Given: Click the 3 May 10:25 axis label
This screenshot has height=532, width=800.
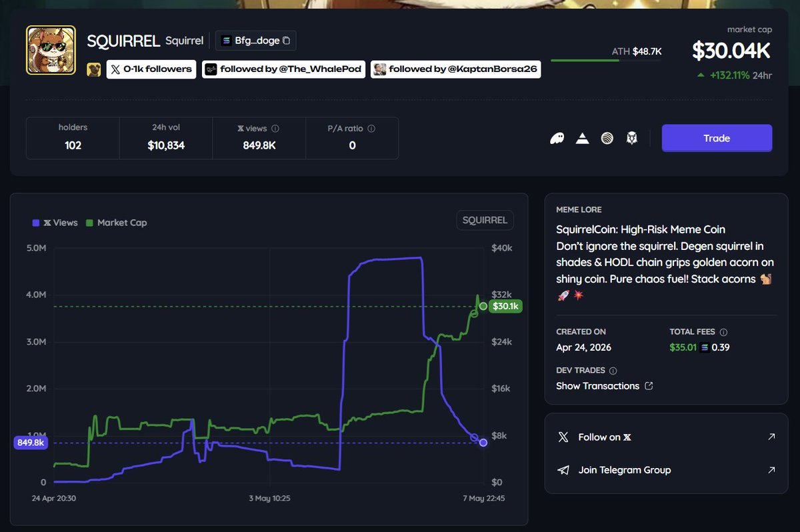Looking at the screenshot, I should pos(270,498).
